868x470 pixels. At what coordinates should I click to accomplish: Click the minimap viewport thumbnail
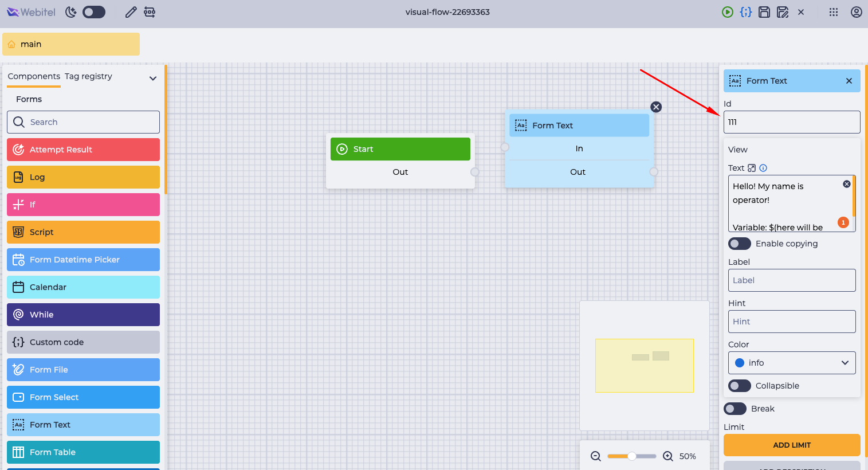click(645, 366)
